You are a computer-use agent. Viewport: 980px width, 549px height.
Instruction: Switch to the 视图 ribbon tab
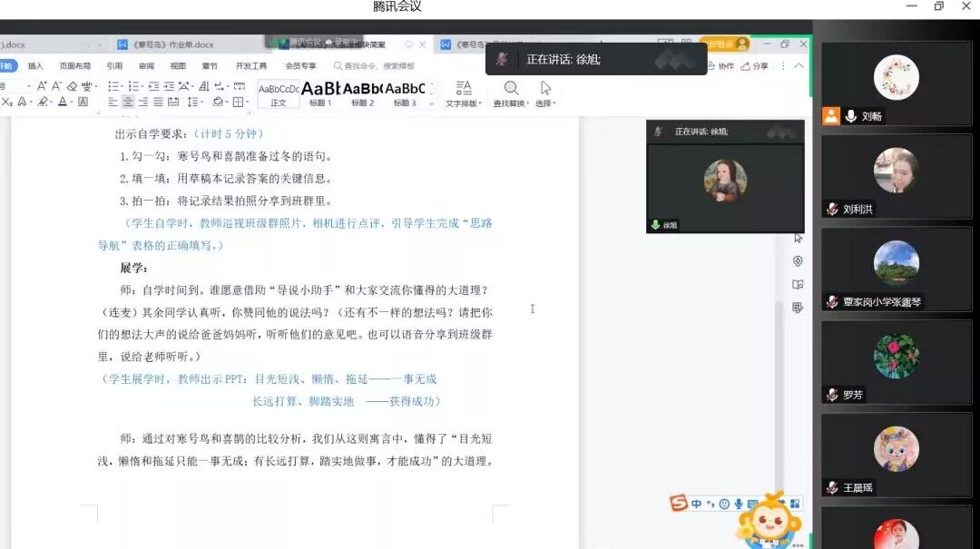pos(178,65)
